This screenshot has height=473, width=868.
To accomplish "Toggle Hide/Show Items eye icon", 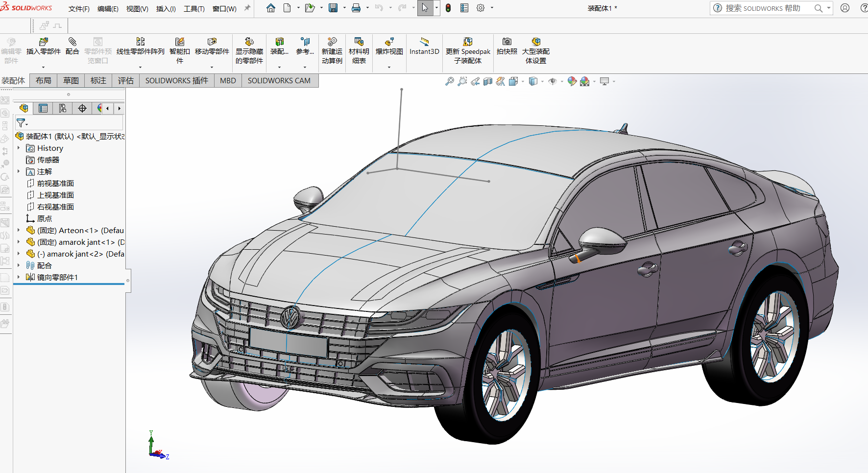I will pyautogui.click(x=553, y=81).
